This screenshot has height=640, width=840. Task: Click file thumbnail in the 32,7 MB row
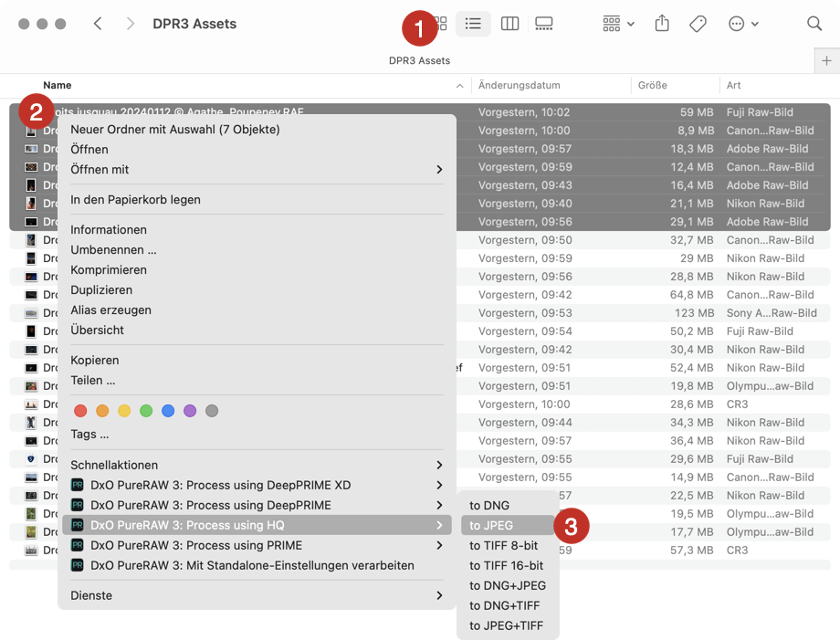(31, 240)
